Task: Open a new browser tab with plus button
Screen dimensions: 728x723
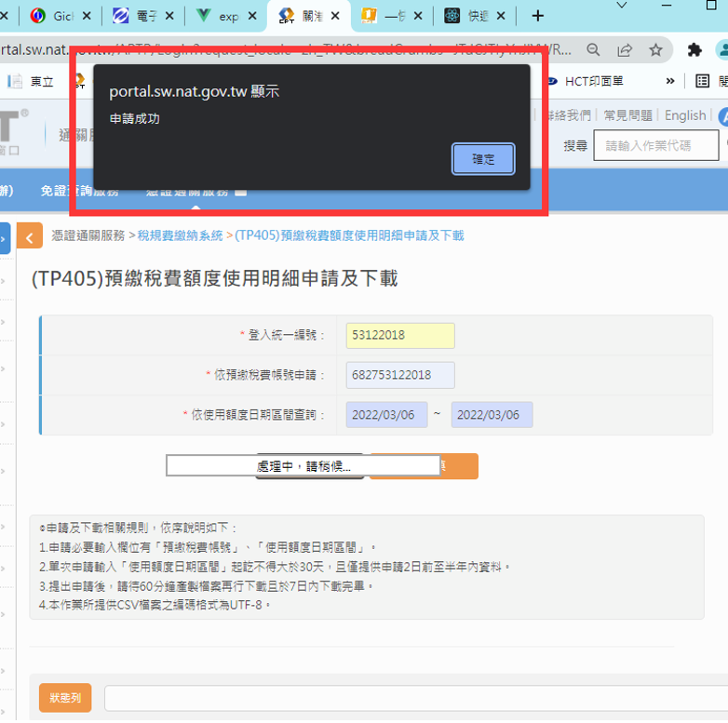Action: pyautogui.click(x=537, y=16)
